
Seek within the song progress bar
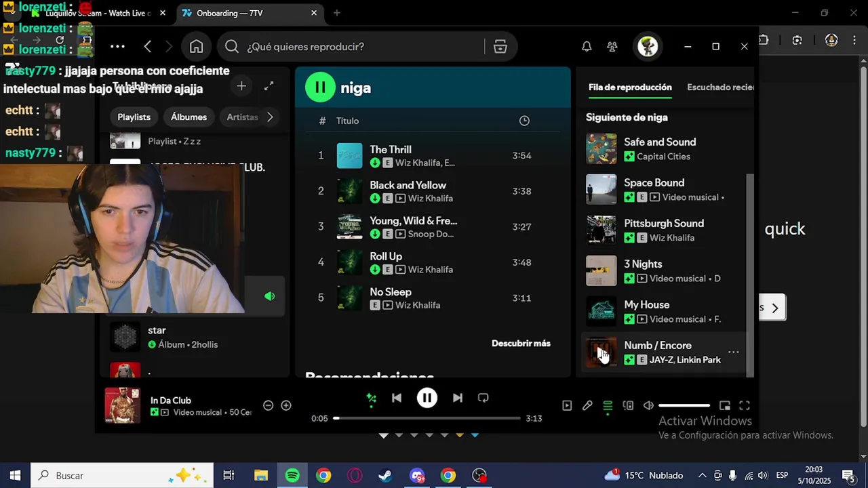(427, 418)
